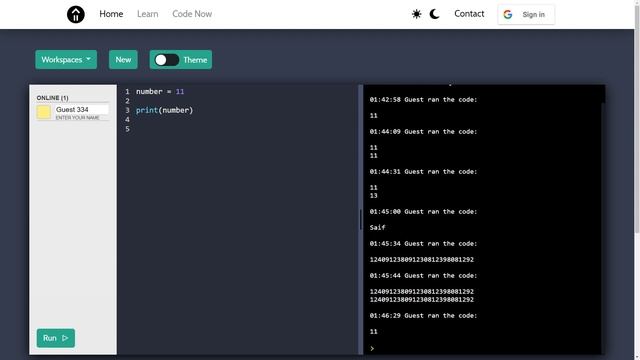Click the ONLINE (1) label
The image size is (640, 360).
pos(52,98)
